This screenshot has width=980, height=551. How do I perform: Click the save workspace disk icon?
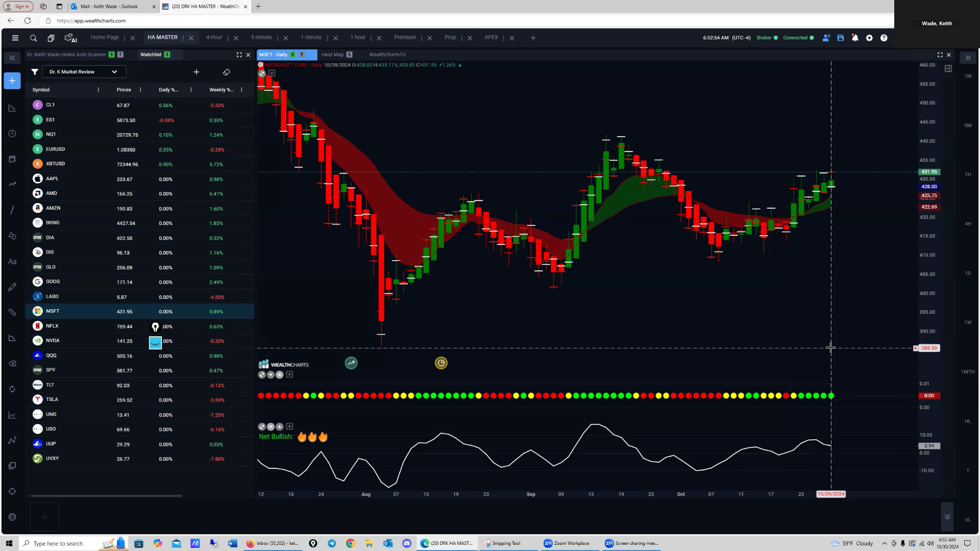841,38
